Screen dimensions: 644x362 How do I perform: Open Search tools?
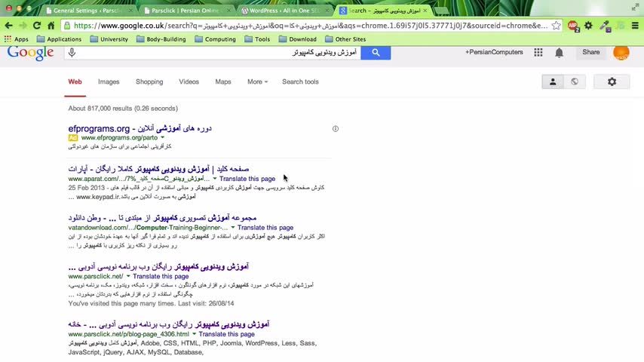pyautogui.click(x=300, y=81)
